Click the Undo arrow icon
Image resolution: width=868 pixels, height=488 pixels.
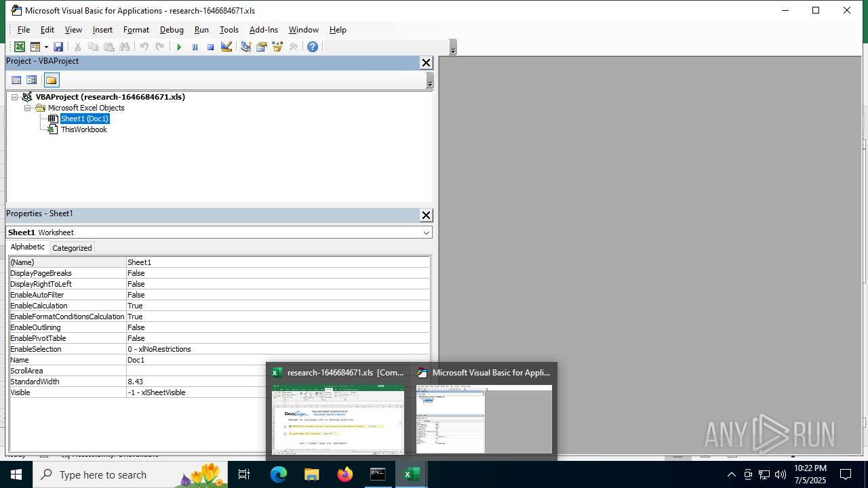[x=144, y=47]
